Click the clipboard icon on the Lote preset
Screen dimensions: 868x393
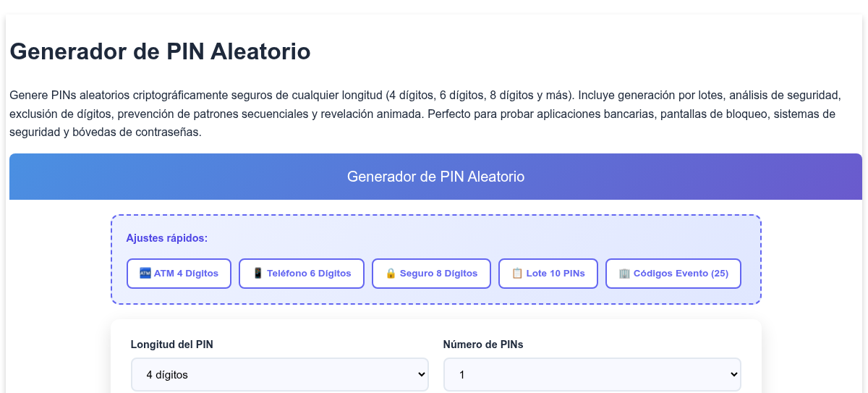click(517, 274)
